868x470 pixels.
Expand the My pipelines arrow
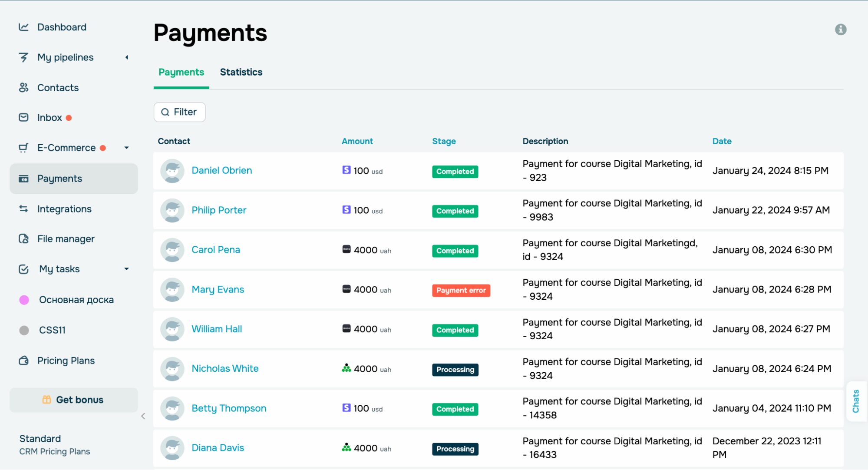tap(127, 57)
